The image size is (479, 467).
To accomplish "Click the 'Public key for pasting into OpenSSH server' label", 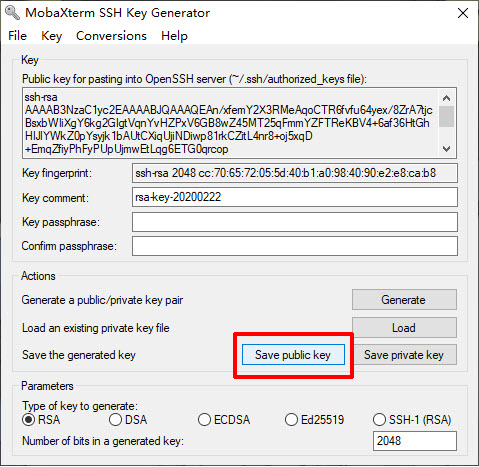I will pos(194,79).
